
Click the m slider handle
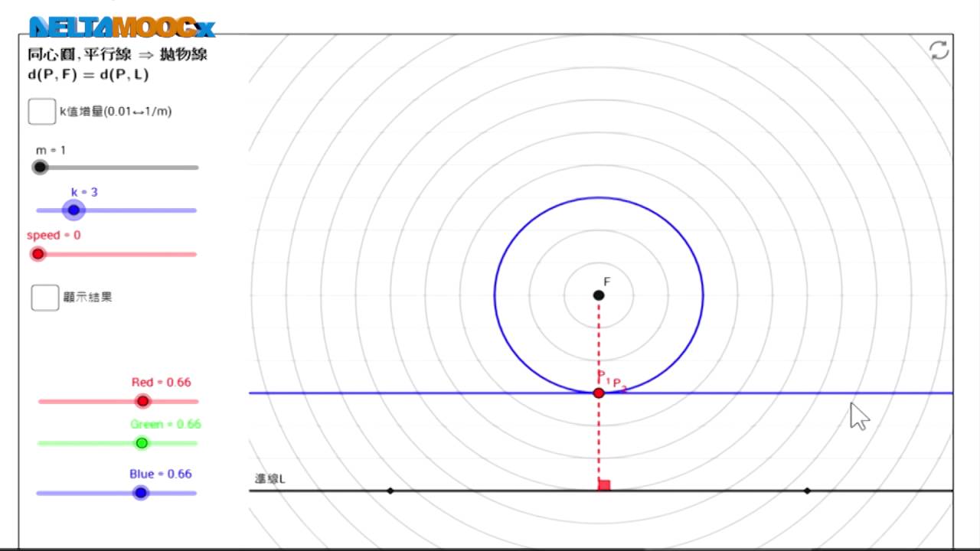coord(40,167)
